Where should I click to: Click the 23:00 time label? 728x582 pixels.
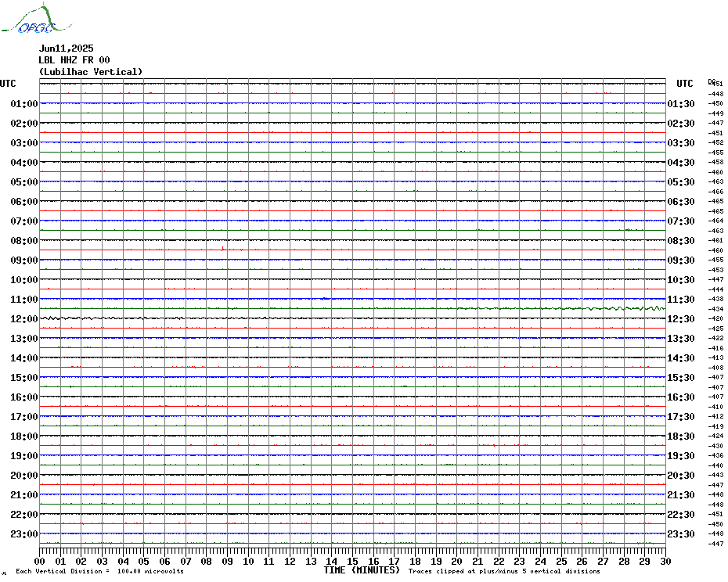(24, 533)
